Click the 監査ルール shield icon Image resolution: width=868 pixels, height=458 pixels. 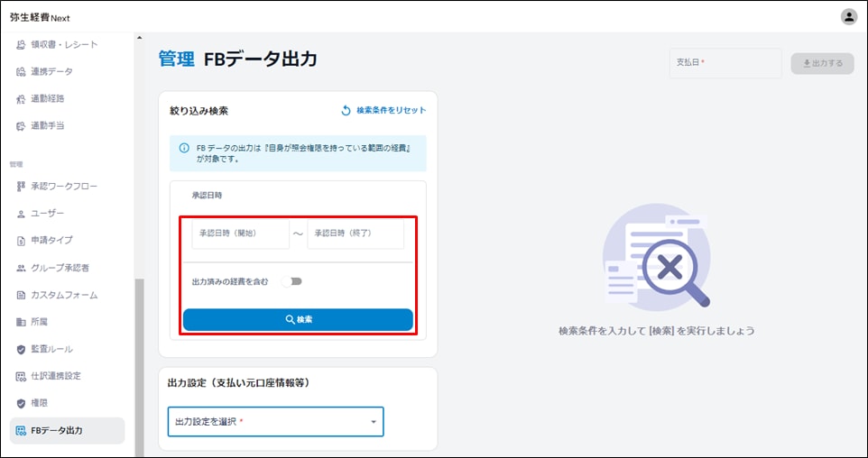point(21,350)
